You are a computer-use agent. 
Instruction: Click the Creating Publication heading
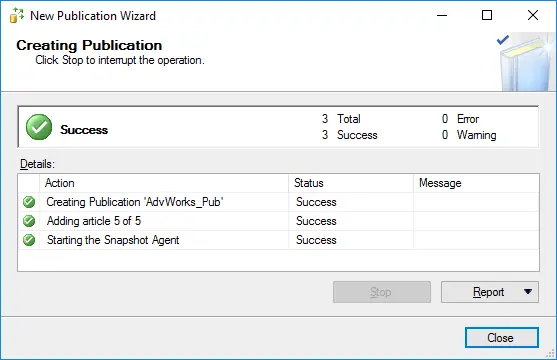(89, 45)
